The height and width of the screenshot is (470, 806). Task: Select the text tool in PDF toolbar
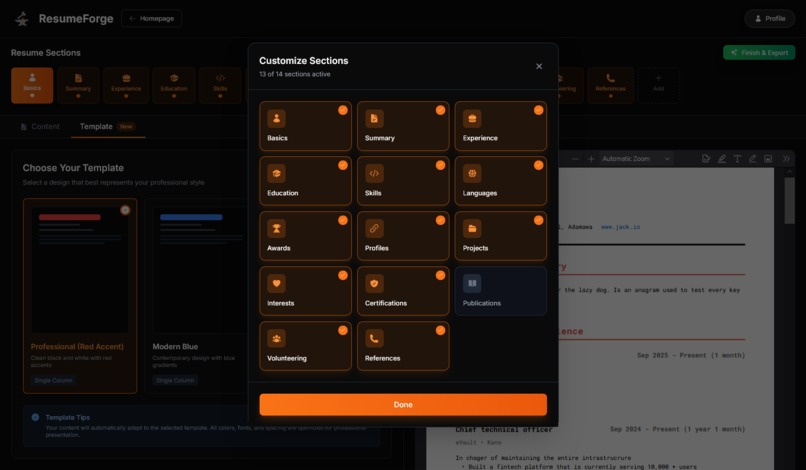coord(737,159)
